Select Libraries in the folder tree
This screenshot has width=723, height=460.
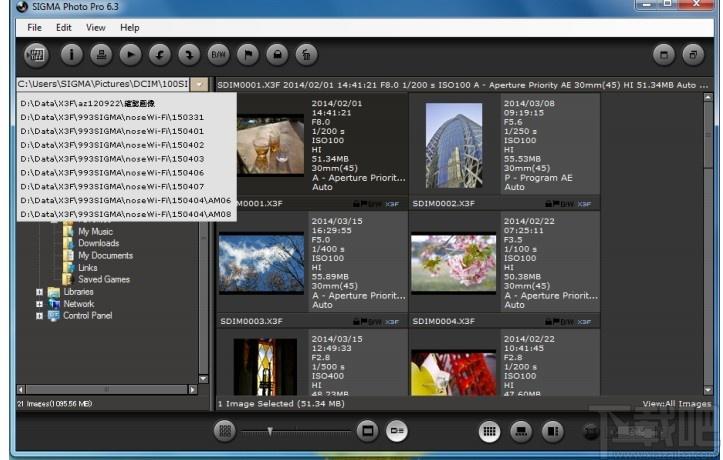78,292
